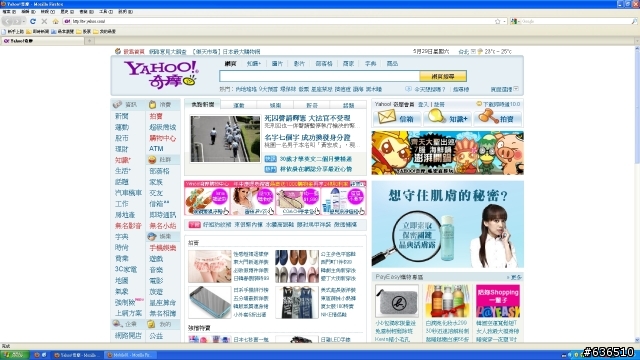
Task: Open the headline 名字七個字 成功換發身分證
Action: [x=307, y=137]
